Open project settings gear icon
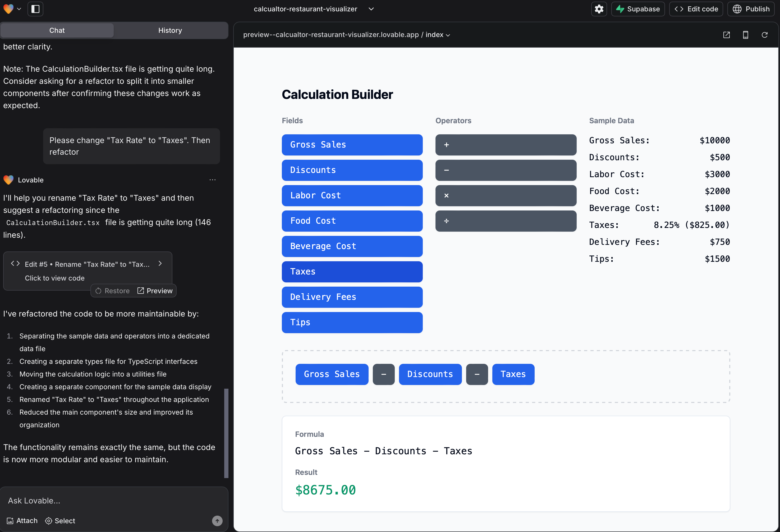Viewport: 780px width, 532px height. click(599, 9)
